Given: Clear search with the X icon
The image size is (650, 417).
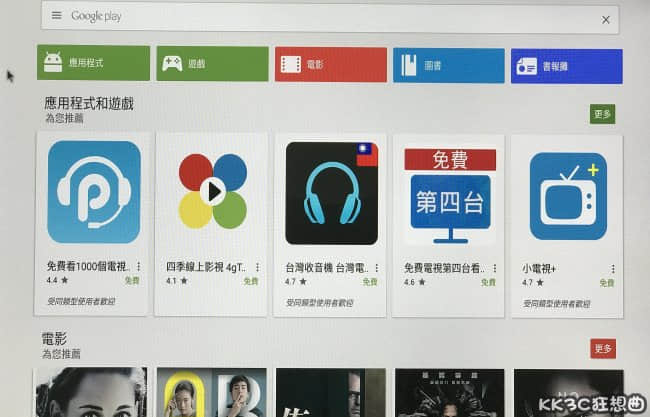Looking at the screenshot, I should 605,19.
